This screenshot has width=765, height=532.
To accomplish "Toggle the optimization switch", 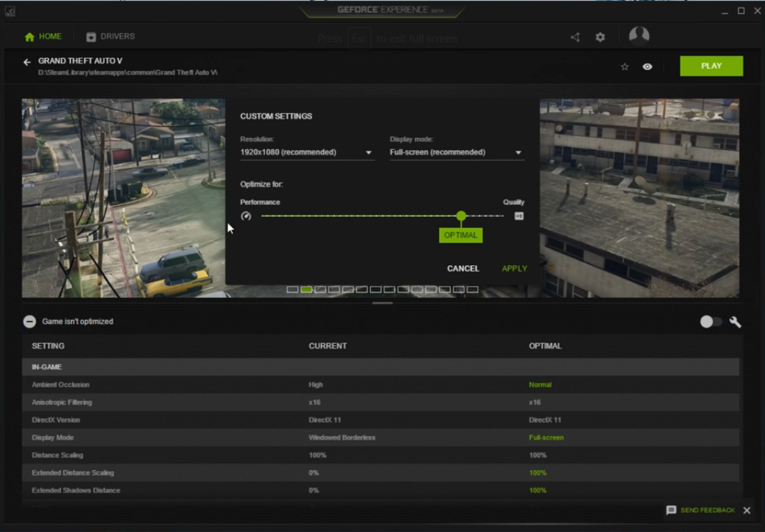I will coord(711,321).
